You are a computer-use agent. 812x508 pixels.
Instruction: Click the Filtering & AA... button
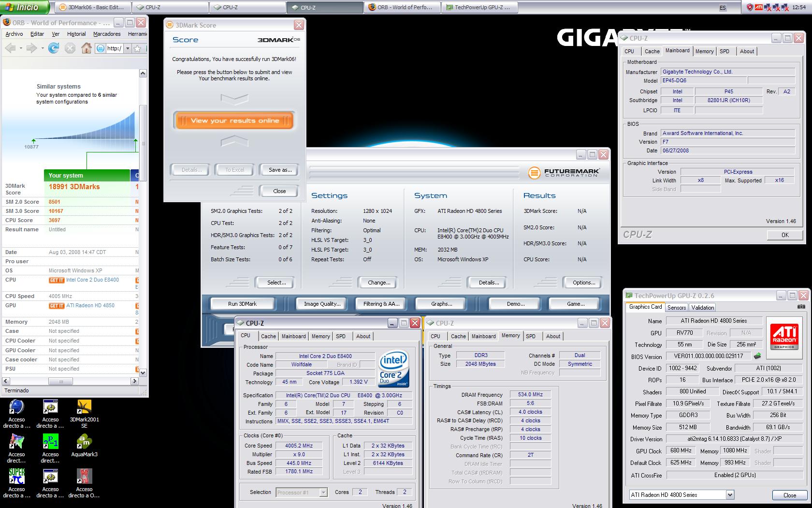click(x=382, y=304)
